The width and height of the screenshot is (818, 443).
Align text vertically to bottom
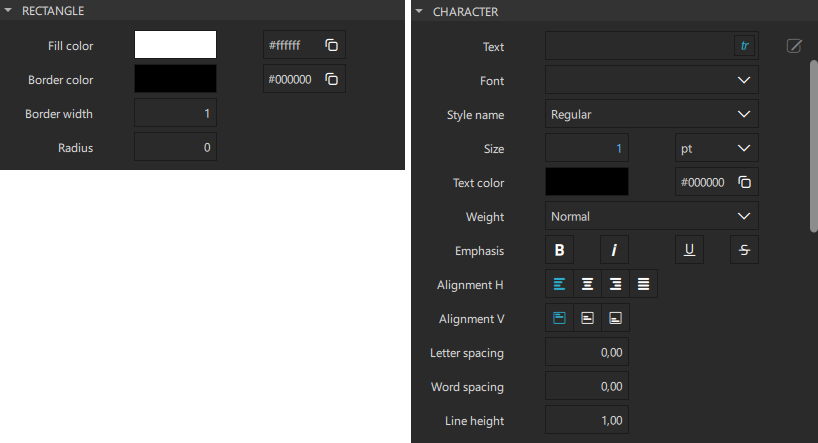(x=616, y=318)
